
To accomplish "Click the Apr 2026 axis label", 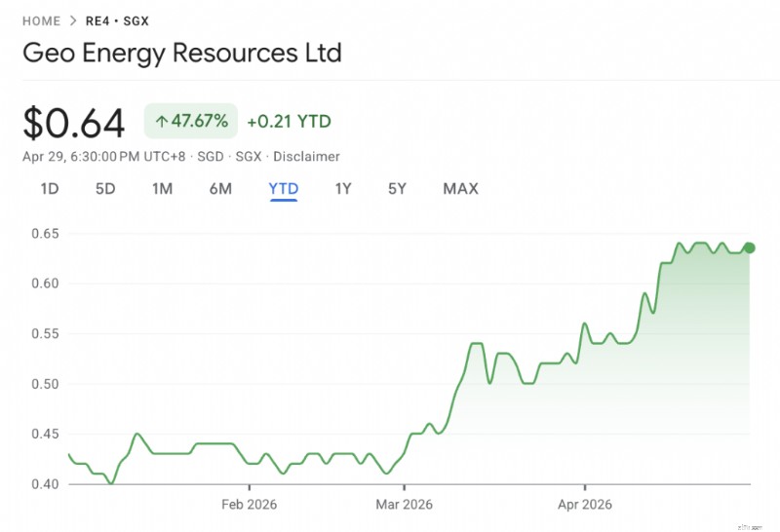I will tap(584, 505).
